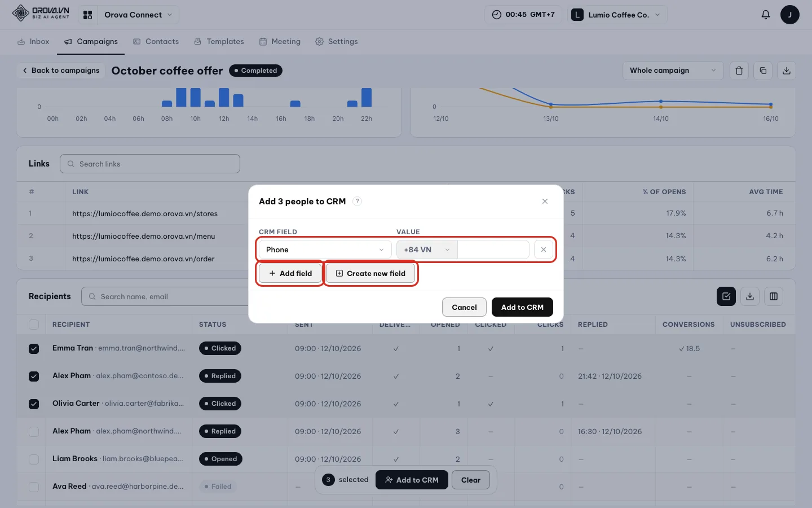
Task: Tick the select-all recipients header checkbox
Action: [34, 325]
